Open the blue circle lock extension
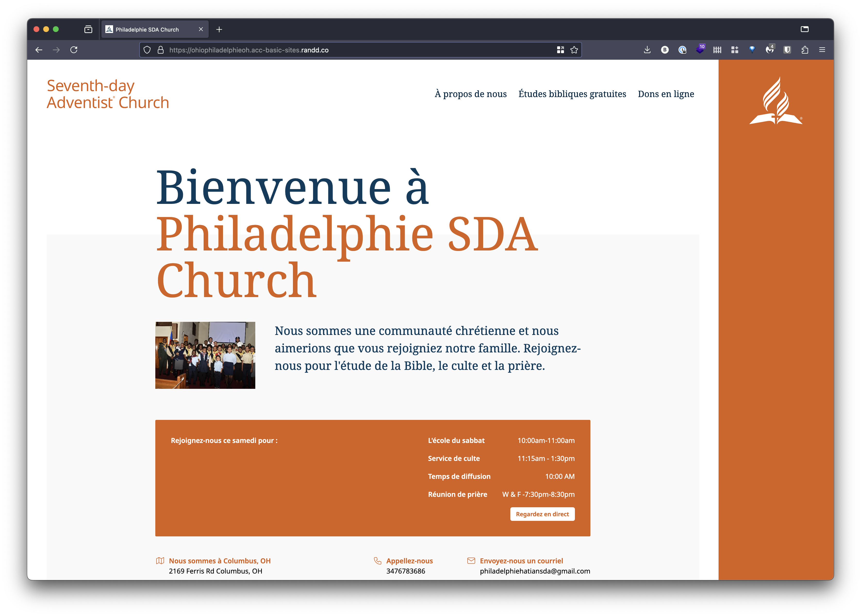The height and width of the screenshot is (616, 861). point(682,50)
